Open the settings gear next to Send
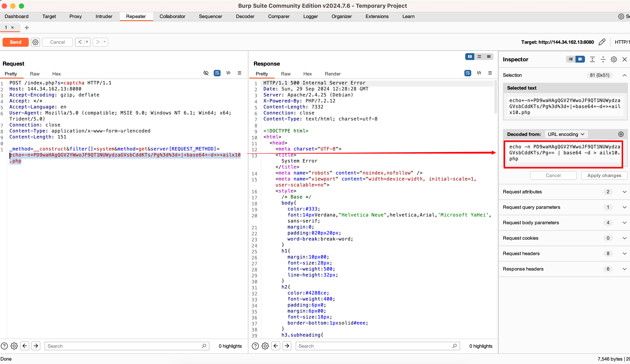 [x=35, y=42]
